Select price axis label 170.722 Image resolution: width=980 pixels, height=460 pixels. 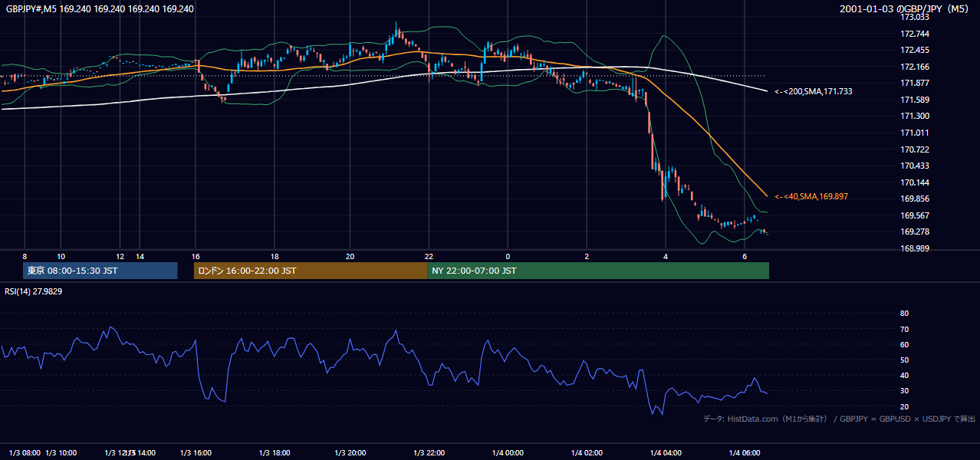click(913, 149)
